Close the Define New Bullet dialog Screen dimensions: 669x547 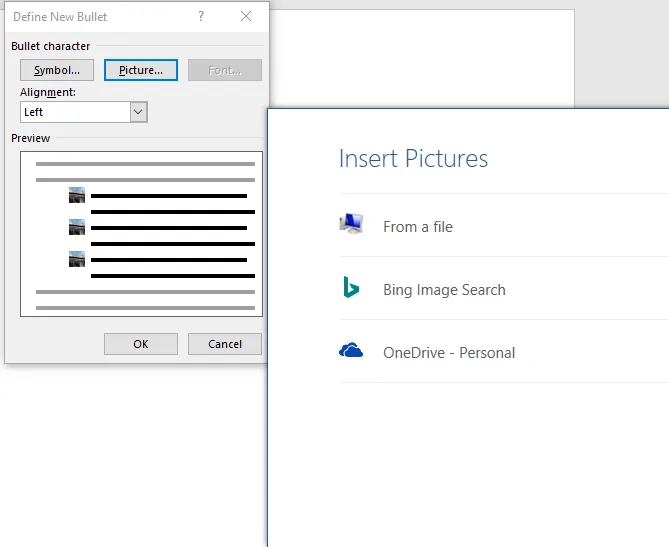(246, 16)
